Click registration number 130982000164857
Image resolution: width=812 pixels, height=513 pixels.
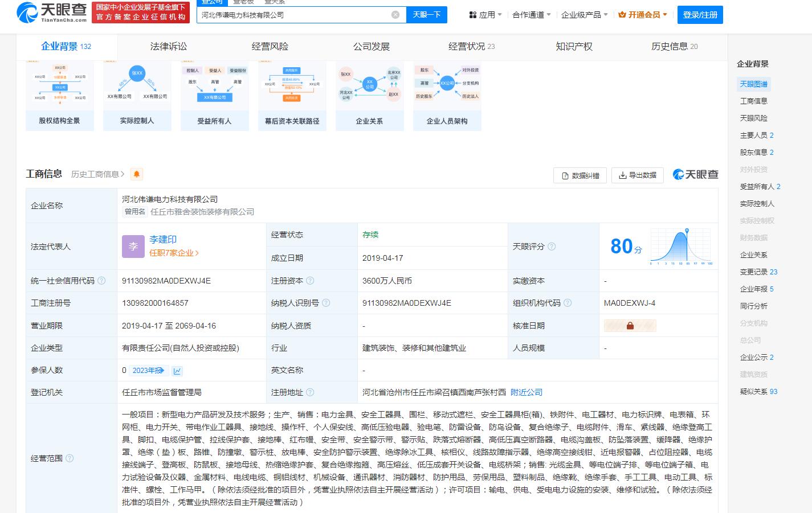pos(155,303)
